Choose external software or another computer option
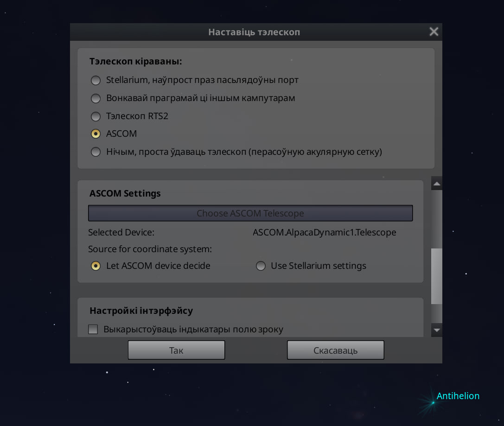The width and height of the screenshot is (504, 426). coord(96,98)
